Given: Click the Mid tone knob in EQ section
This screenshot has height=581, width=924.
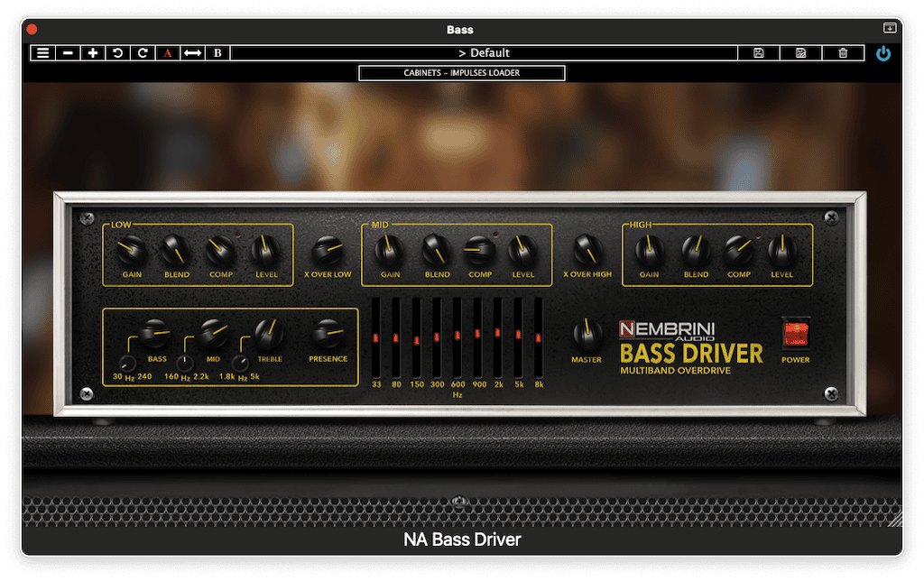Looking at the screenshot, I should point(213,334).
